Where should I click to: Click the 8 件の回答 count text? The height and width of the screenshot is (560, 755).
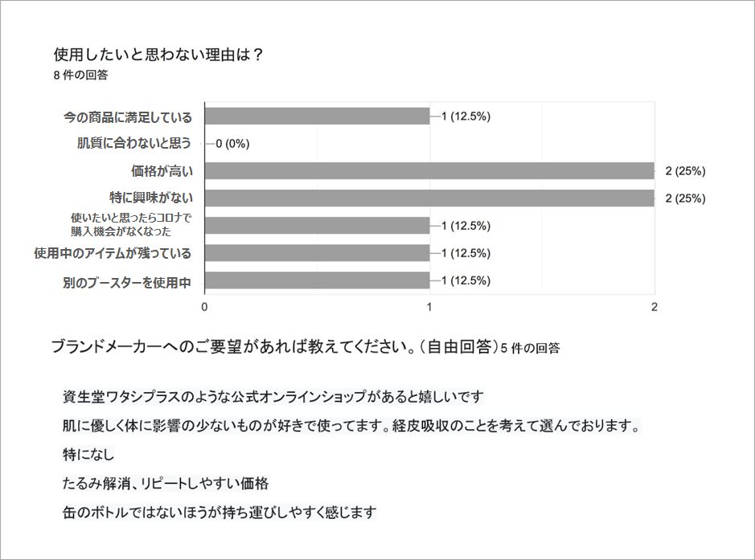tap(81, 75)
